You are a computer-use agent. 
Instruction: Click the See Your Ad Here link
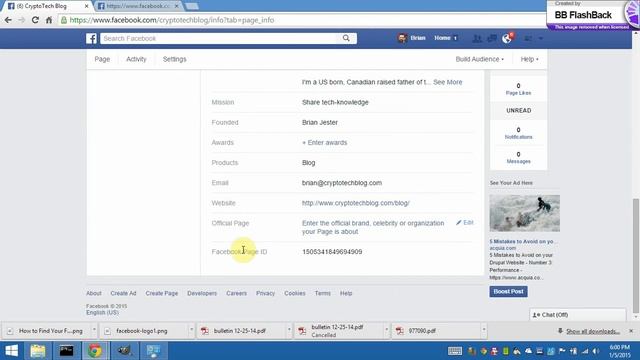pyautogui.click(x=511, y=183)
